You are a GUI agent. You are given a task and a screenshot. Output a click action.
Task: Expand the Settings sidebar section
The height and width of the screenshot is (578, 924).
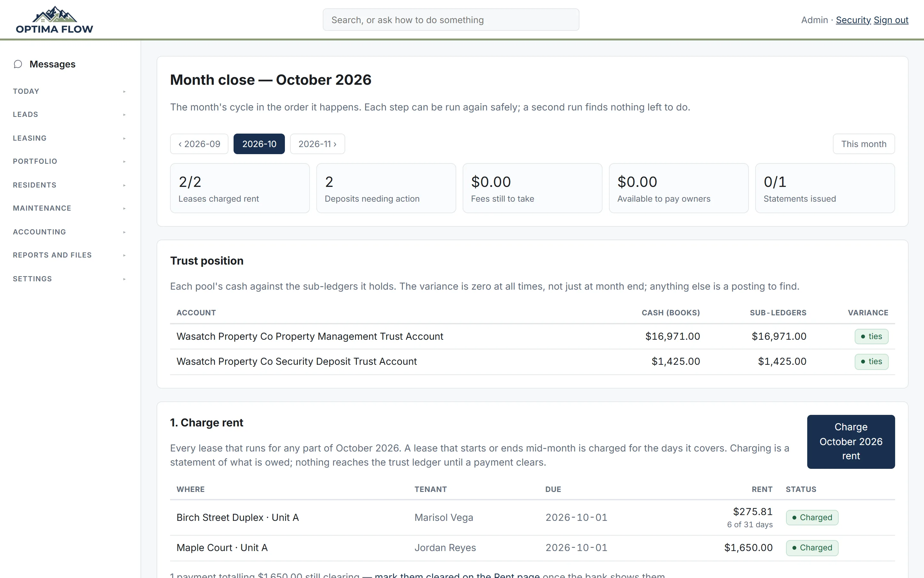pyautogui.click(x=70, y=279)
